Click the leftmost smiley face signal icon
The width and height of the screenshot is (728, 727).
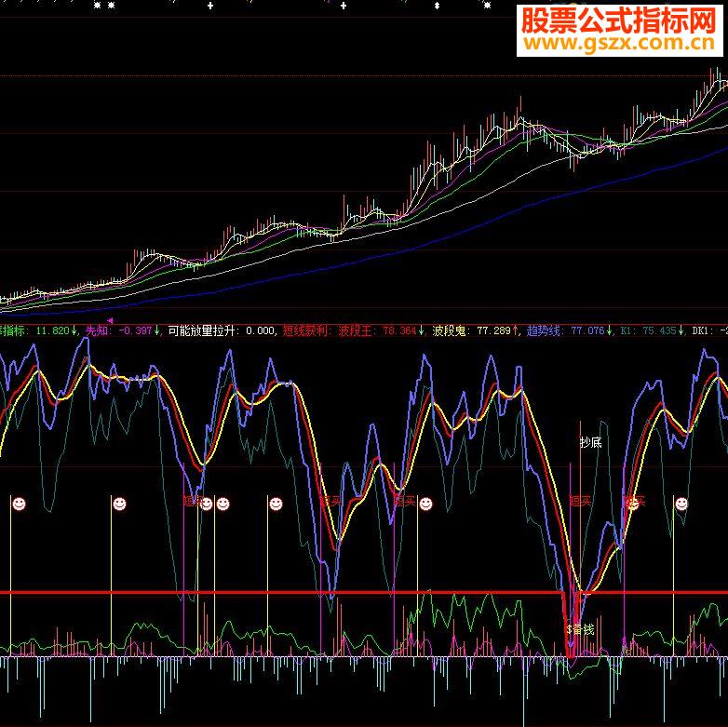19,504
